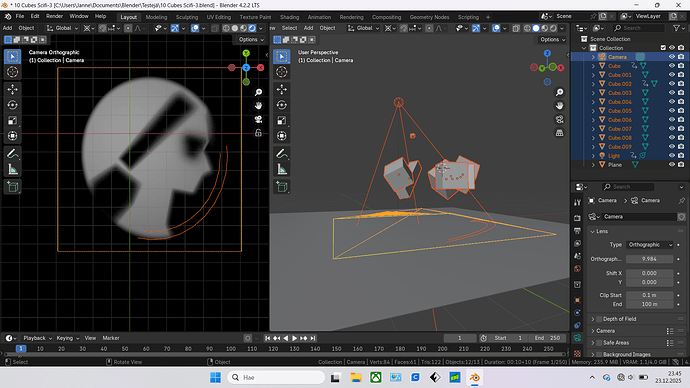Open File Explorer from the taskbar
The width and height of the screenshot is (690, 388).
(x=356, y=377)
